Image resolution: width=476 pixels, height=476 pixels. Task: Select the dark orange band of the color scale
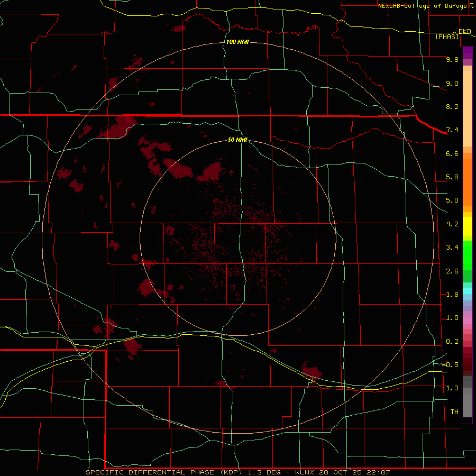(x=467, y=182)
